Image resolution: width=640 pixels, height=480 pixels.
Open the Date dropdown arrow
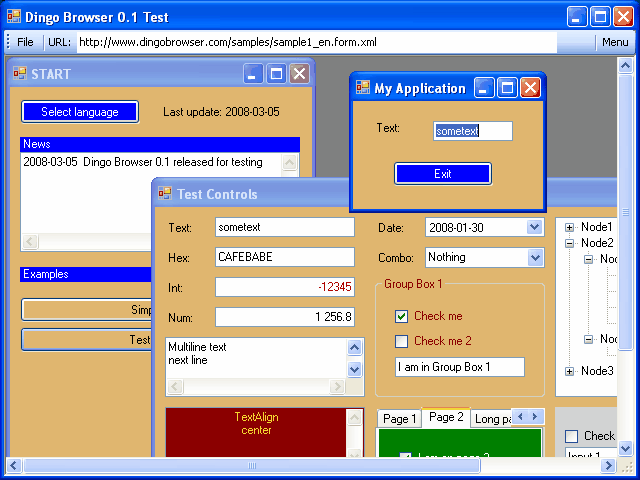point(534,227)
